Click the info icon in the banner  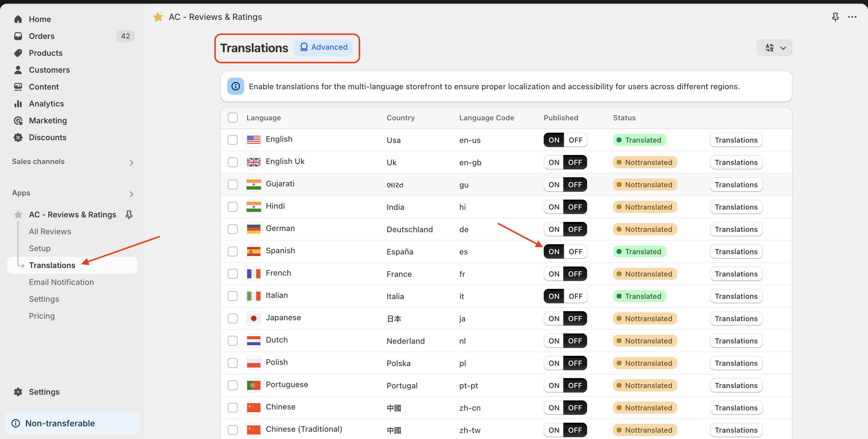(235, 86)
